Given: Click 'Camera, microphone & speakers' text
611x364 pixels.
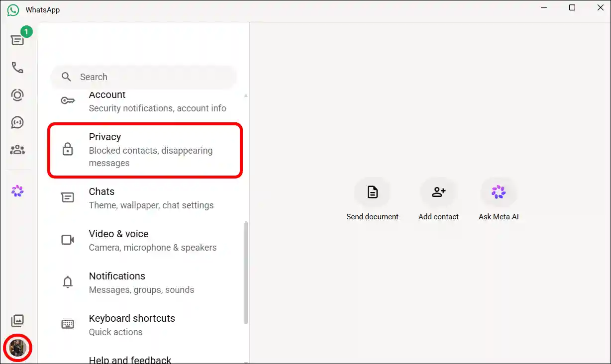Looking at the screenshot, I should (x=153, y=248).
